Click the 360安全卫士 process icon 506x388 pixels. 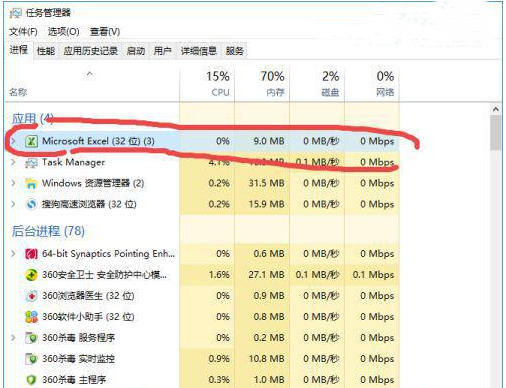point(31,275)
